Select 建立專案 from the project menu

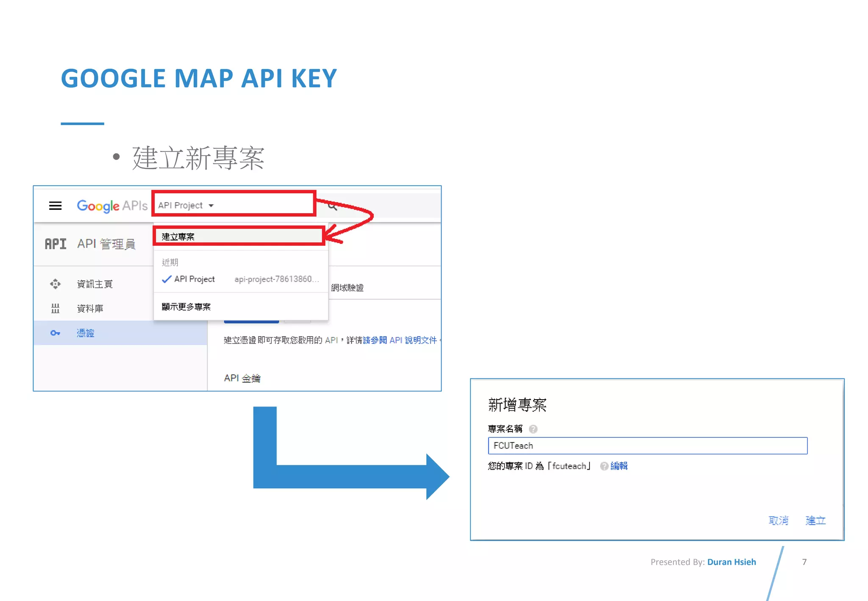[x=239, y=237]
